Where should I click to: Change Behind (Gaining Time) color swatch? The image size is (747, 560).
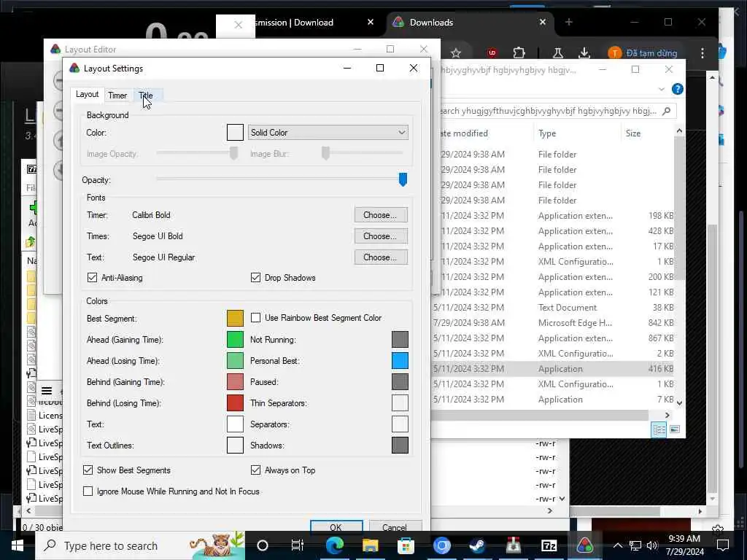235,382
